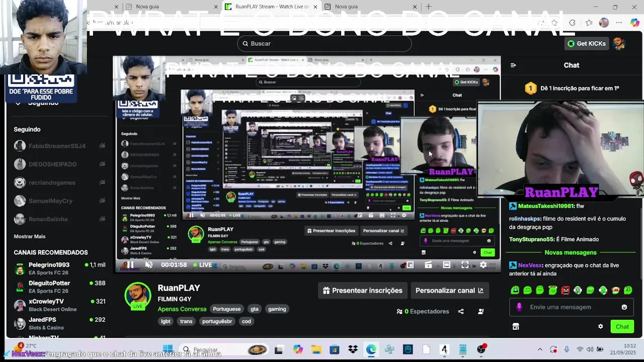Unmute the main stream player volume
Image resolution: width=644 pixels, height=362 pixels.
[x=148, y=265]
